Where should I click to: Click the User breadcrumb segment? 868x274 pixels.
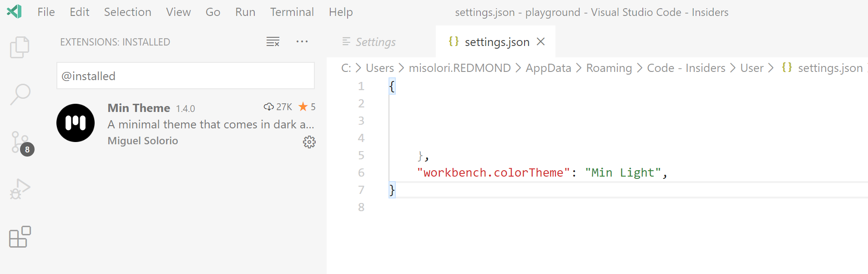[752, 68]
